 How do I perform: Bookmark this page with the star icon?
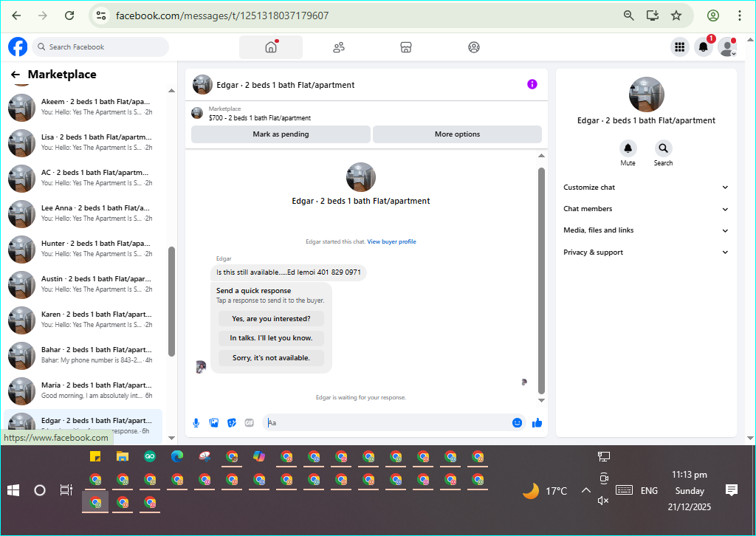(x=676, y=16)
